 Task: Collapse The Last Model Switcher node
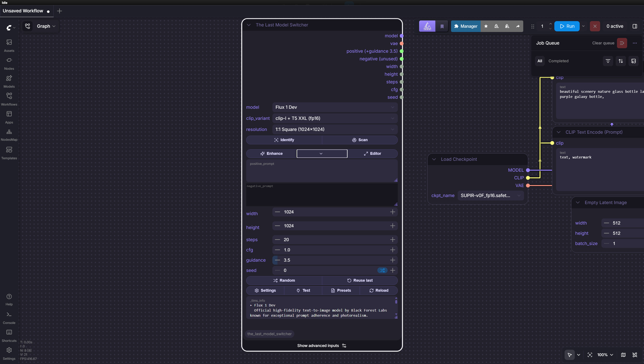click(x=249, y=25)
